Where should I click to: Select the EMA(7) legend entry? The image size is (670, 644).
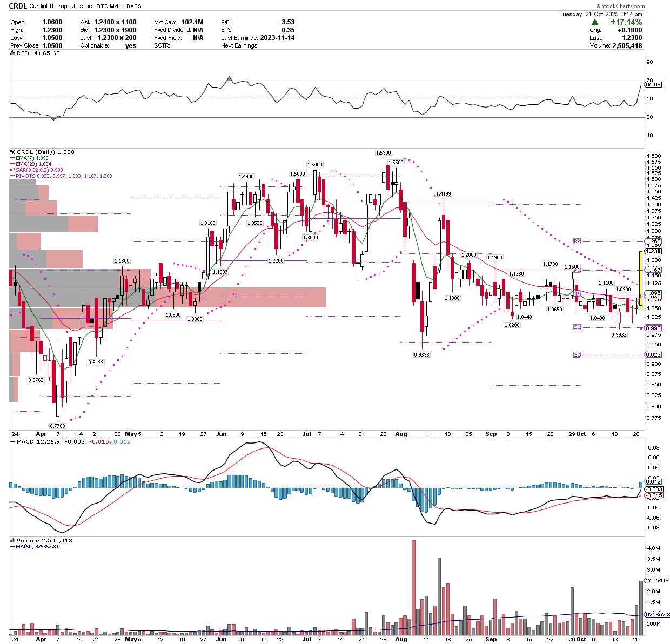33,158
